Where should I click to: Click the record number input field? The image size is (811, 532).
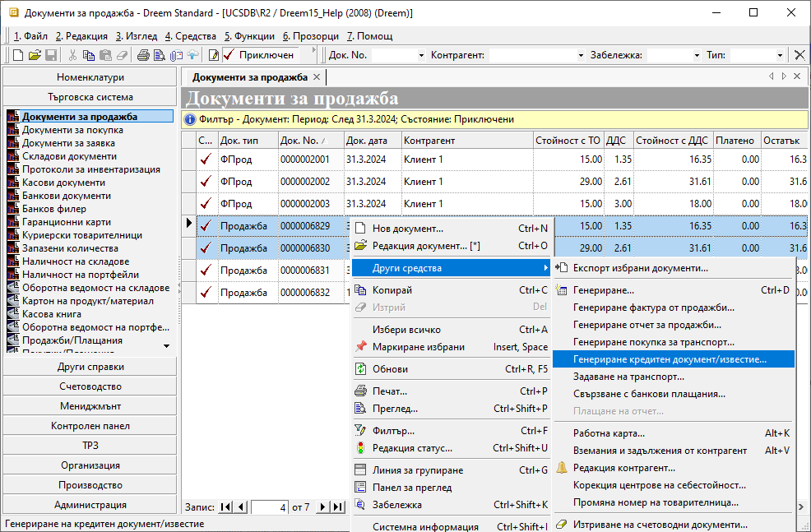[270, 507]
